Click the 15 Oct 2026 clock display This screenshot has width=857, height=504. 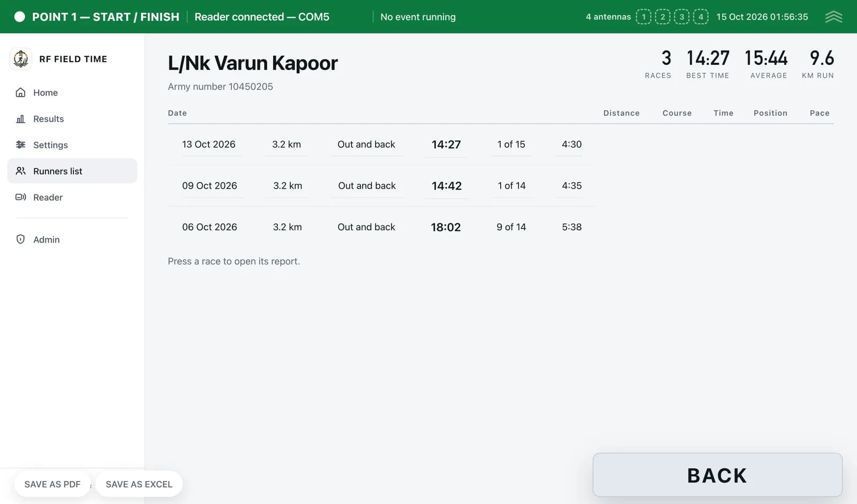[762, 17]
